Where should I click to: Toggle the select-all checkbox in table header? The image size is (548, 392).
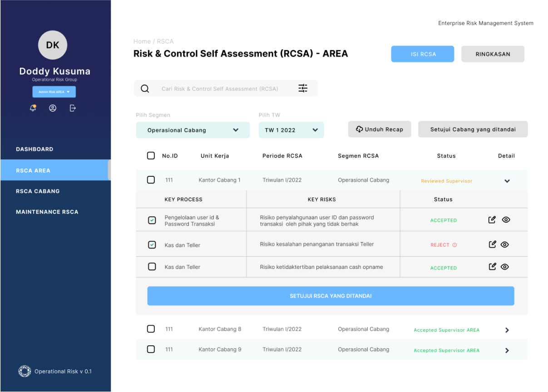151,156
